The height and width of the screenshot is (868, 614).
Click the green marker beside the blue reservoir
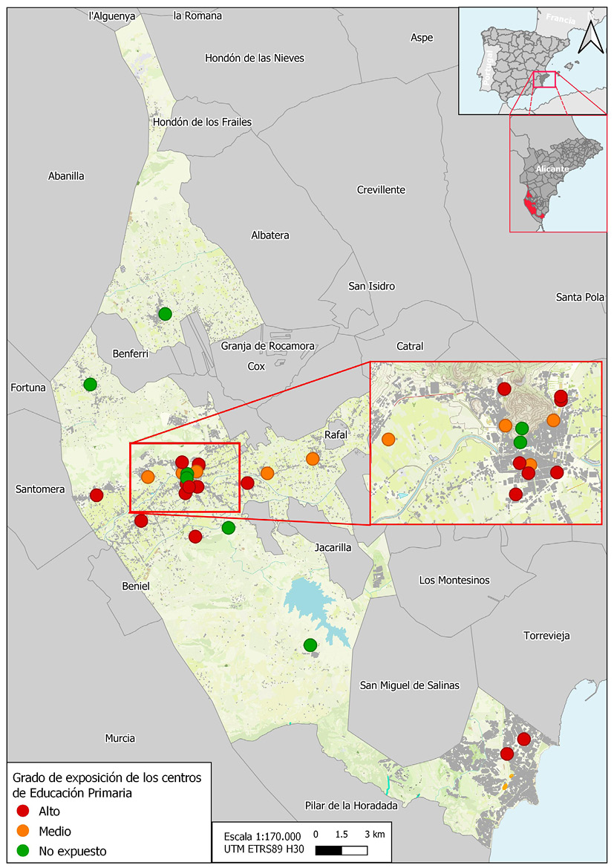coord(310,645)
